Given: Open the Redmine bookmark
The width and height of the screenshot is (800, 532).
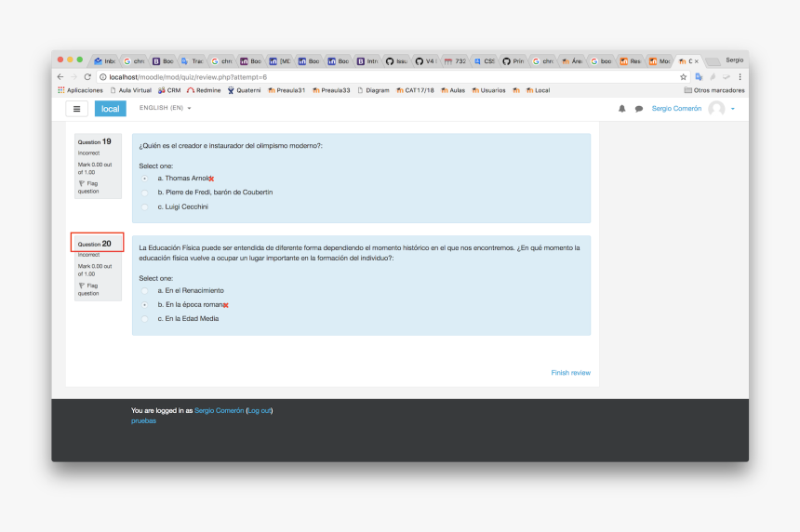Looking at the screenshot, I should [x=204, y=90].
